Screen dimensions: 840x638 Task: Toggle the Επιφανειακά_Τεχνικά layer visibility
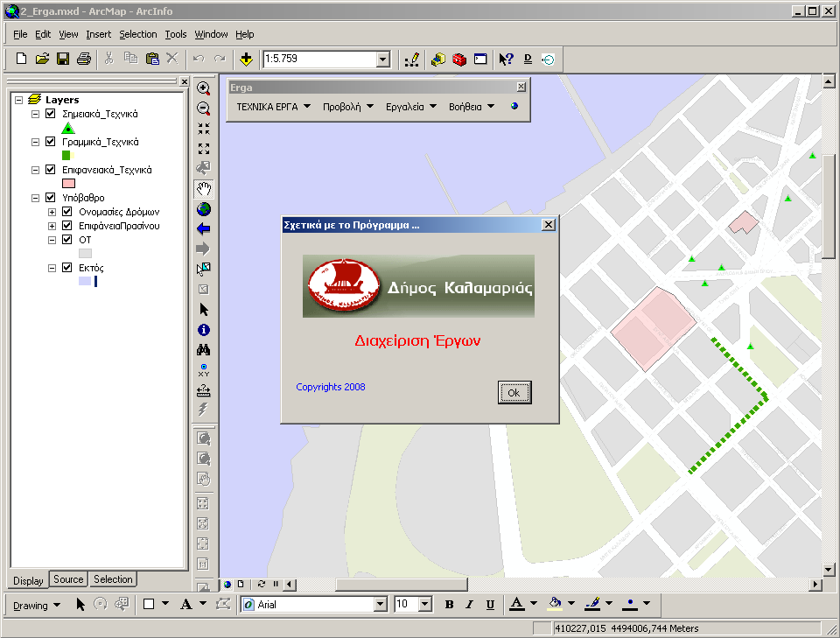[x=51, y=169]
